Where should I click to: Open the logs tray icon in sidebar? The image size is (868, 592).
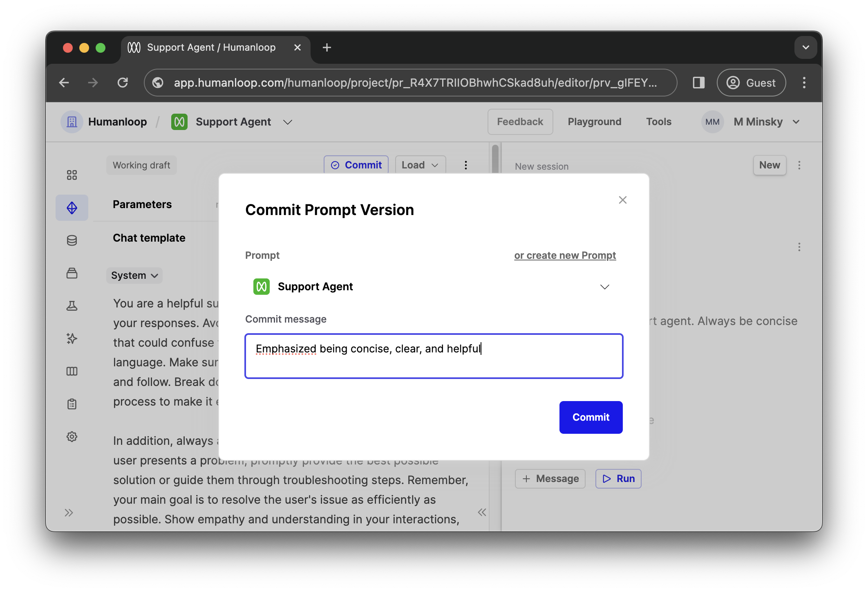point(72,273)
